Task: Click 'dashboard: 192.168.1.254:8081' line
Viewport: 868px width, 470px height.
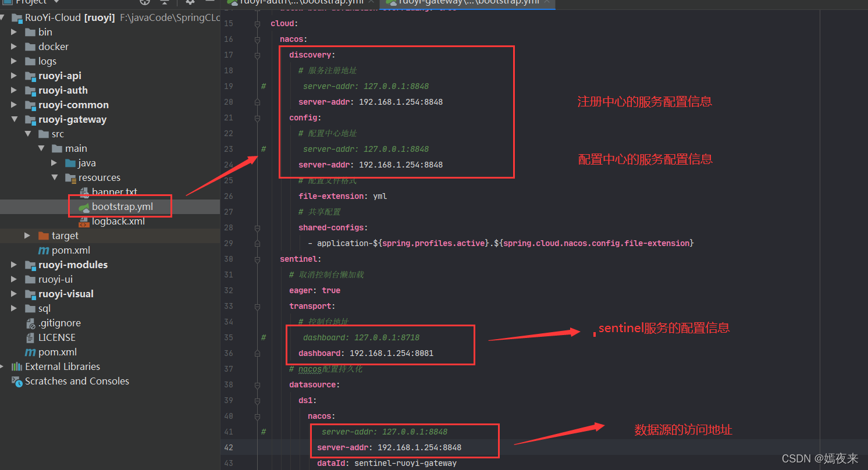Action: (x=366, y=354)
